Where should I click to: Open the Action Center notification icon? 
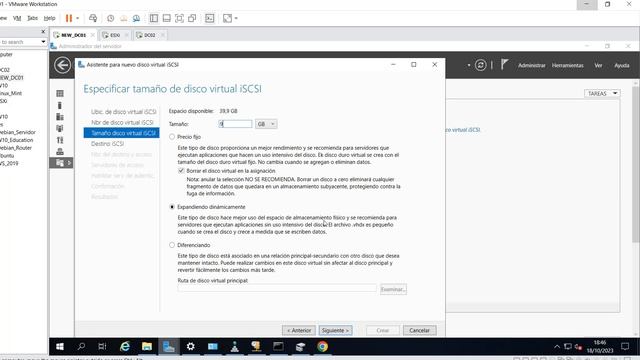(625, 347)
